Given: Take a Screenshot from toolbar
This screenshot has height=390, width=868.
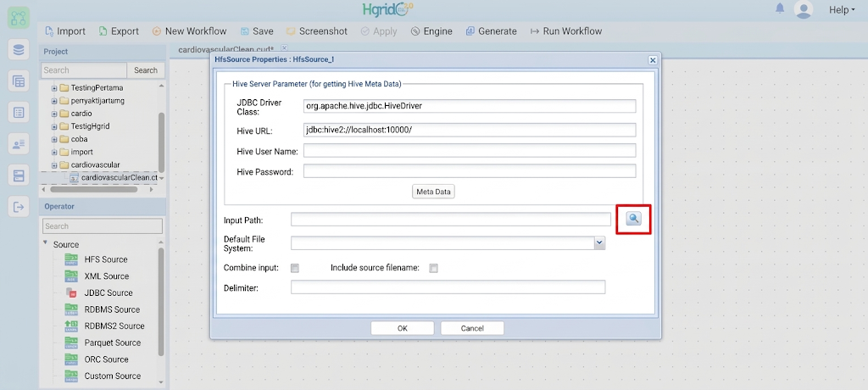Looking at the screenshot, I should (317, 31).
